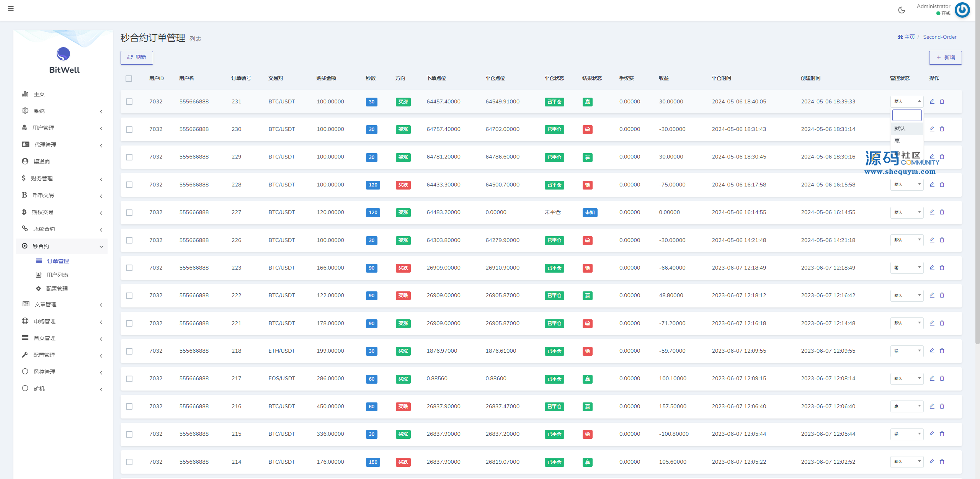
Task: Check the box for order 223
Action: (x=129, y=268)
